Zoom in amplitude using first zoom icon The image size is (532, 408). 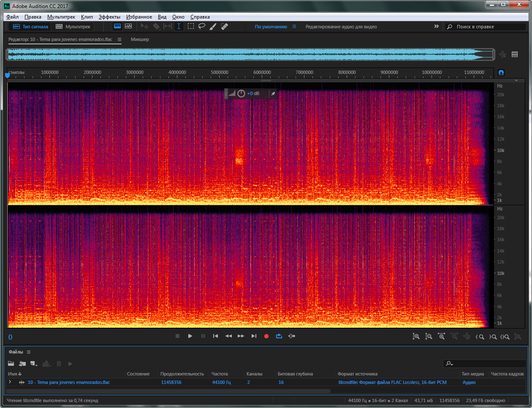point(416,336)
